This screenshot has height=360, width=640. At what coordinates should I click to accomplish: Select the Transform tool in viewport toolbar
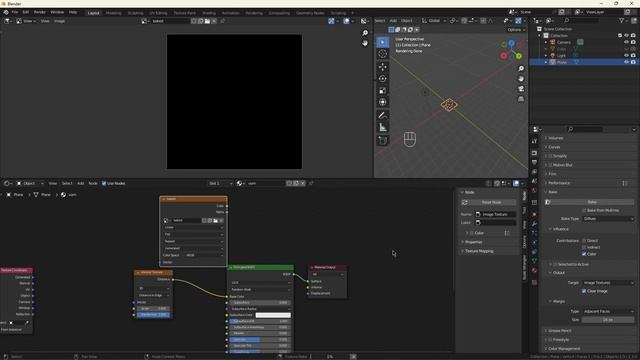coord(382,102)
